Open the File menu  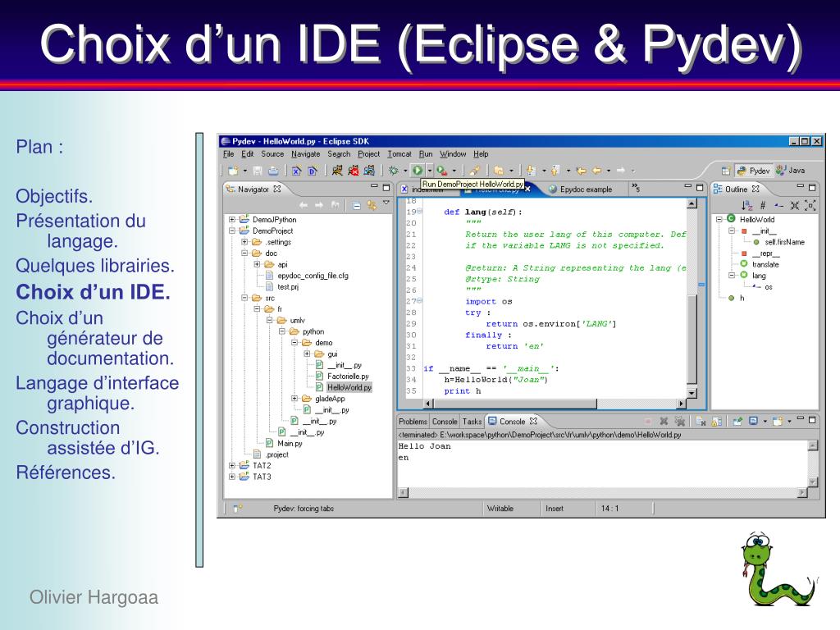(x=228, y=153)
